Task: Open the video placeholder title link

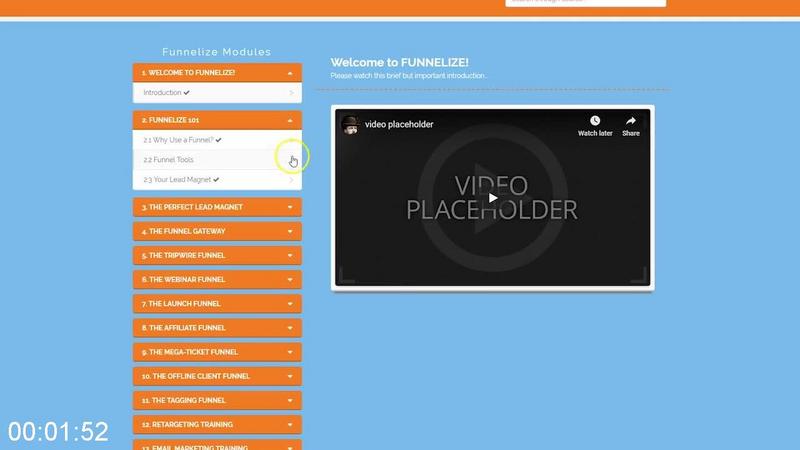Action: point(399,124)
